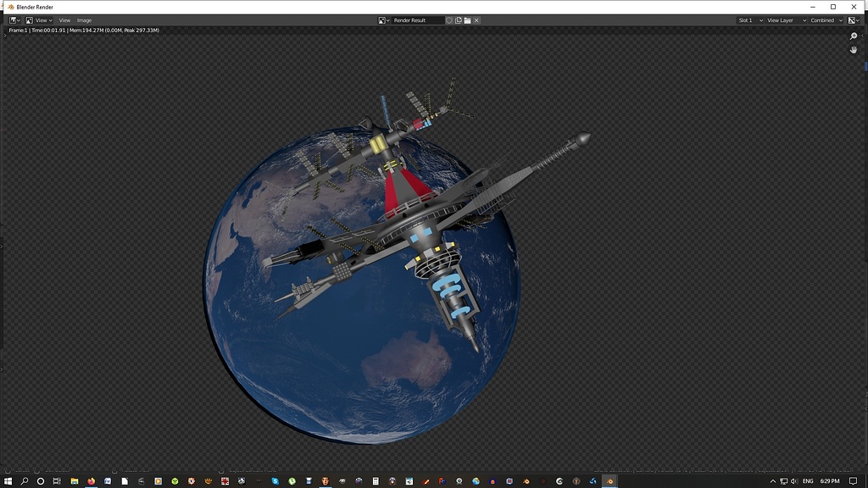Click the zoom magnifier gizmo
The height and width of the screenshot is (488, 868).
(854, 36)
